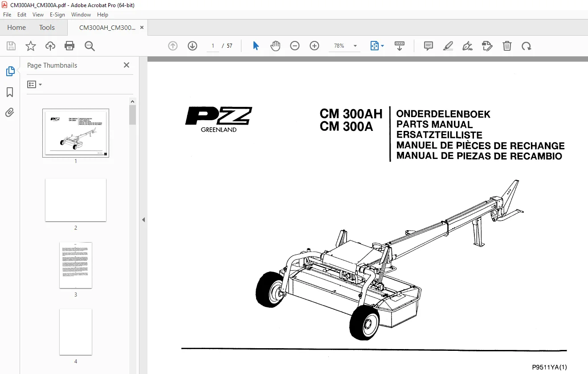Collapse the navigation pane with the side arrow
588x374 pixels.
143,220
